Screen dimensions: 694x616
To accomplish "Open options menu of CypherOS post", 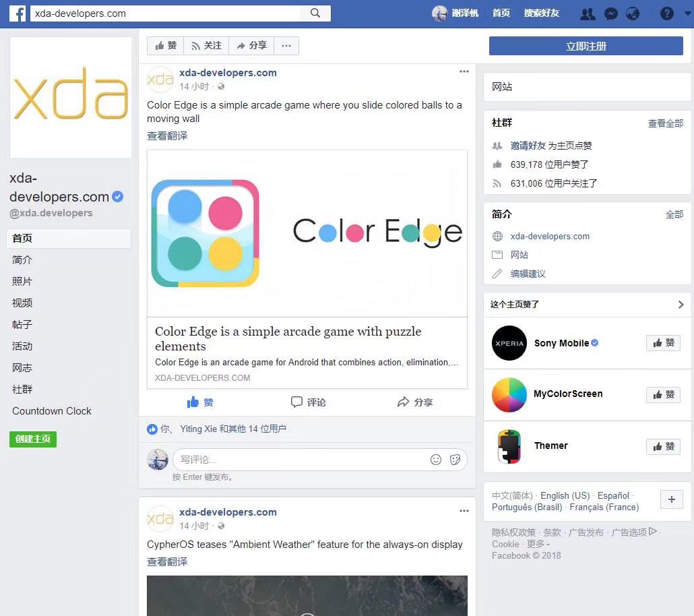I will 464,511.
